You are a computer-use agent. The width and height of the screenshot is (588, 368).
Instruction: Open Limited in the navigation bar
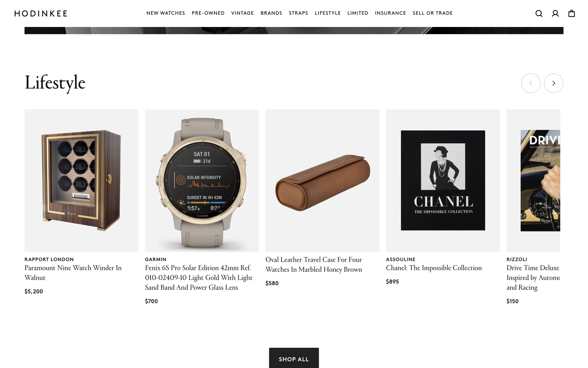358,13
